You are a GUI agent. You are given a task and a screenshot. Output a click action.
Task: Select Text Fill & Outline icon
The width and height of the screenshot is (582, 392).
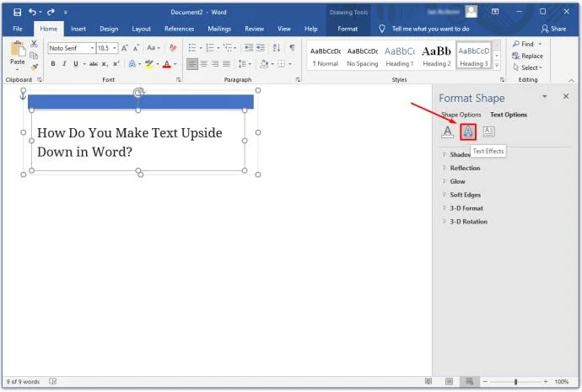click(448, 132)
